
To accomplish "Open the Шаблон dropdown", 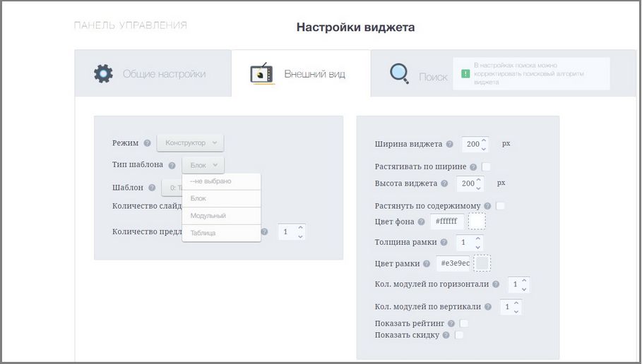I will [x=172, y=188].
